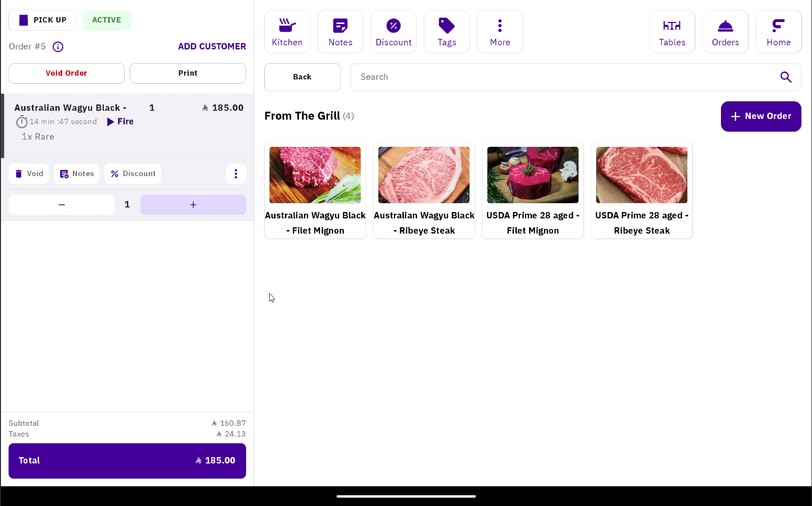Increase item quantity with plus button
Viewport: 812px width, 506px height.
[x=193, y=205]
